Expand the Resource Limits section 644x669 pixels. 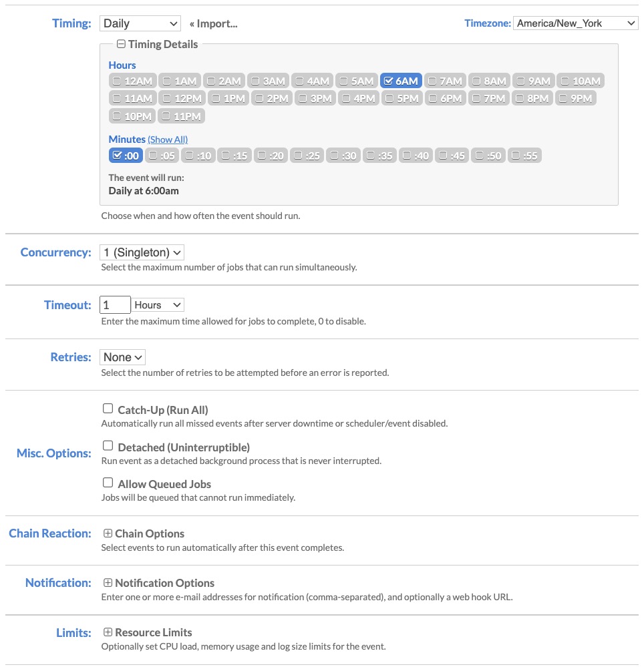click(x=108, y=632)
